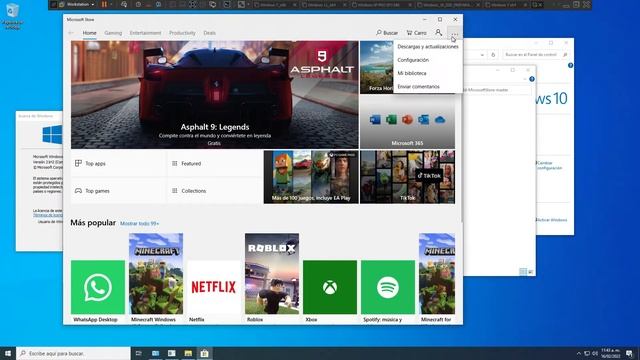Click the taskbar clock and date
This screenshot has width=640, height=360.
611,353
